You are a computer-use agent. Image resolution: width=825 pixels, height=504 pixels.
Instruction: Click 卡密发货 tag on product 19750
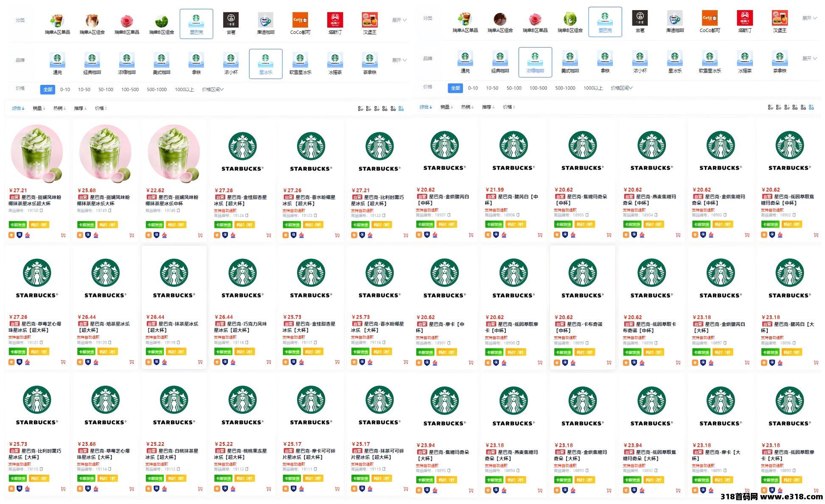coord(18,225)
